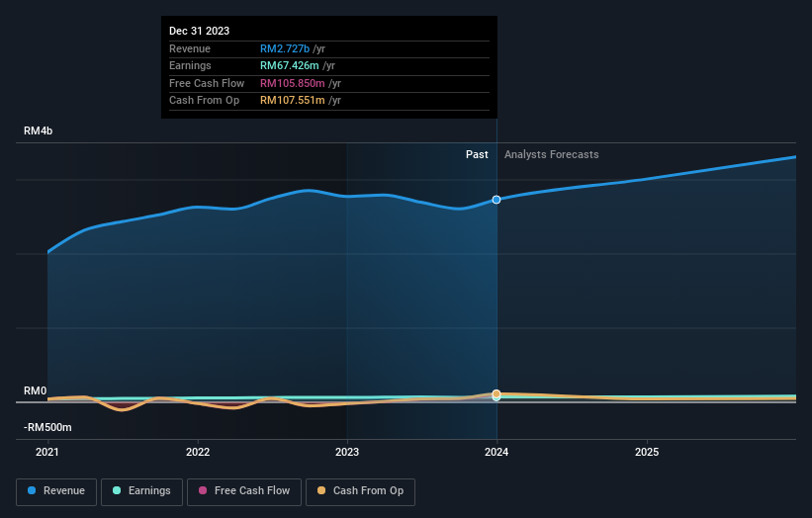812x518 pixels.
Task: Select the 2024 x-axis label
Action: pos(496,453)
